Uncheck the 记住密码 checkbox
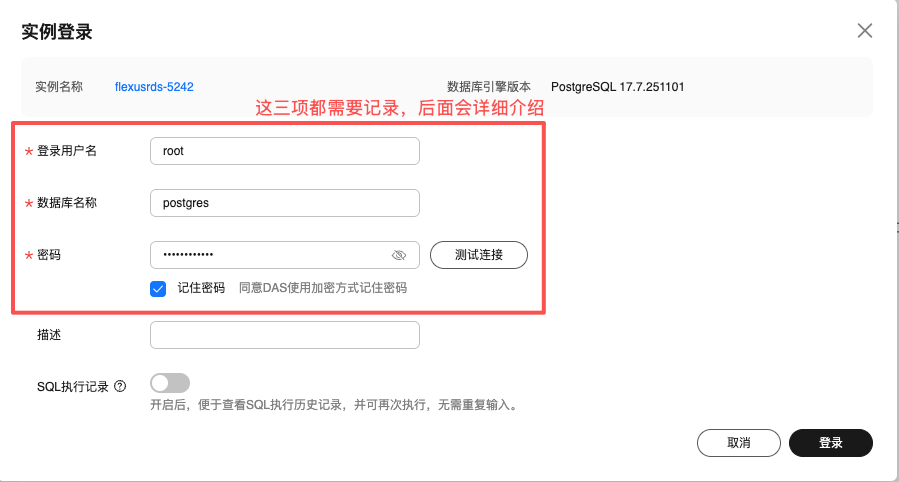This screenshot has height=482, width=899. click(x=158, y=288)
